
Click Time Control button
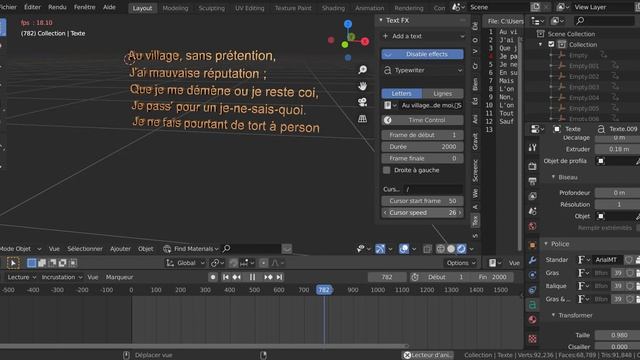click(422, 120)
